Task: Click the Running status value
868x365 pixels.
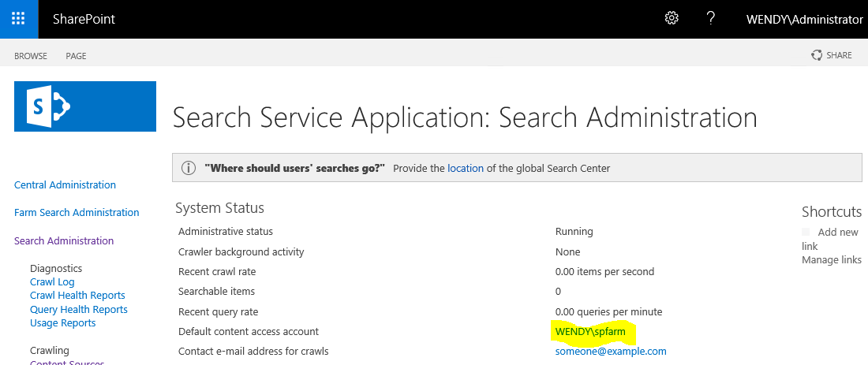Action: [x=574, y=231]
